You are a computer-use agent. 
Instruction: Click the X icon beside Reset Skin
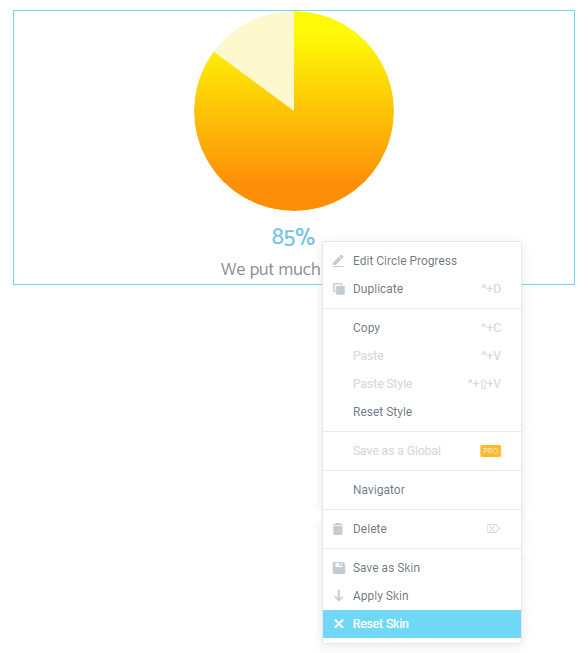pyautogui.click(x=339, y=623)
